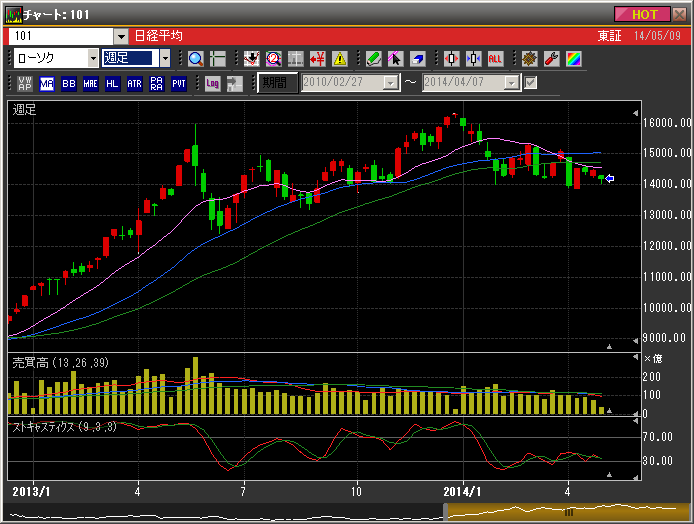Select the eraser tool icon

(x=417, y=58)
